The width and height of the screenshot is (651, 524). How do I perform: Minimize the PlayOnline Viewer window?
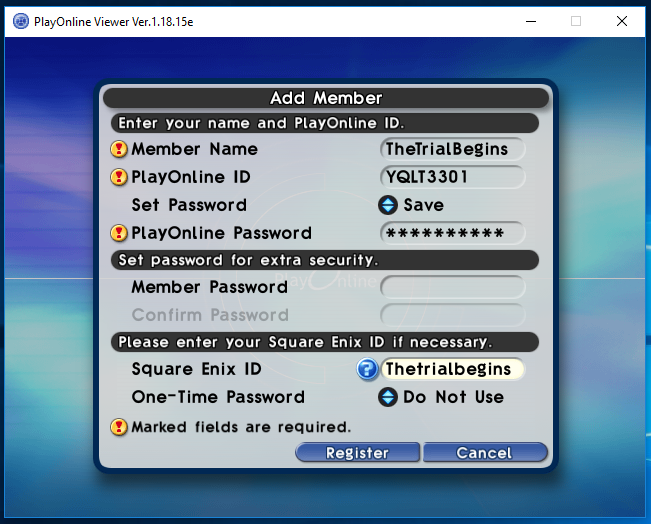[531, 21]
